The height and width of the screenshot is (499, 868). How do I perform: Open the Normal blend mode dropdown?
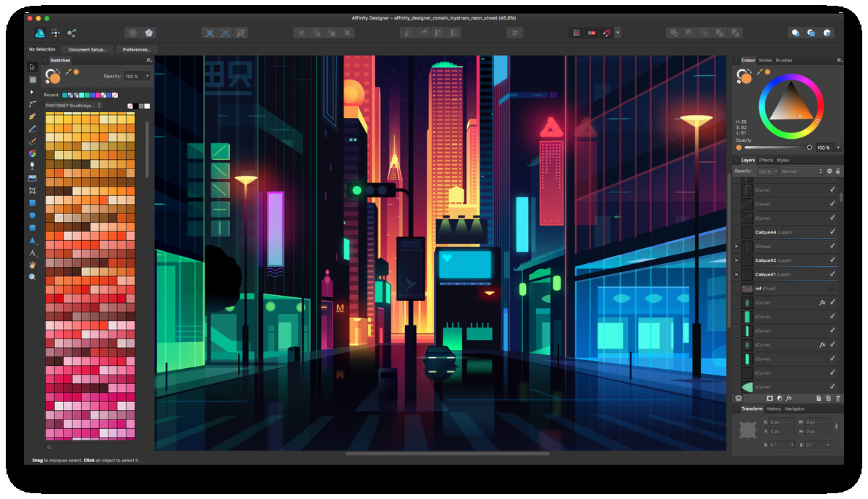(x=801, y=171)
